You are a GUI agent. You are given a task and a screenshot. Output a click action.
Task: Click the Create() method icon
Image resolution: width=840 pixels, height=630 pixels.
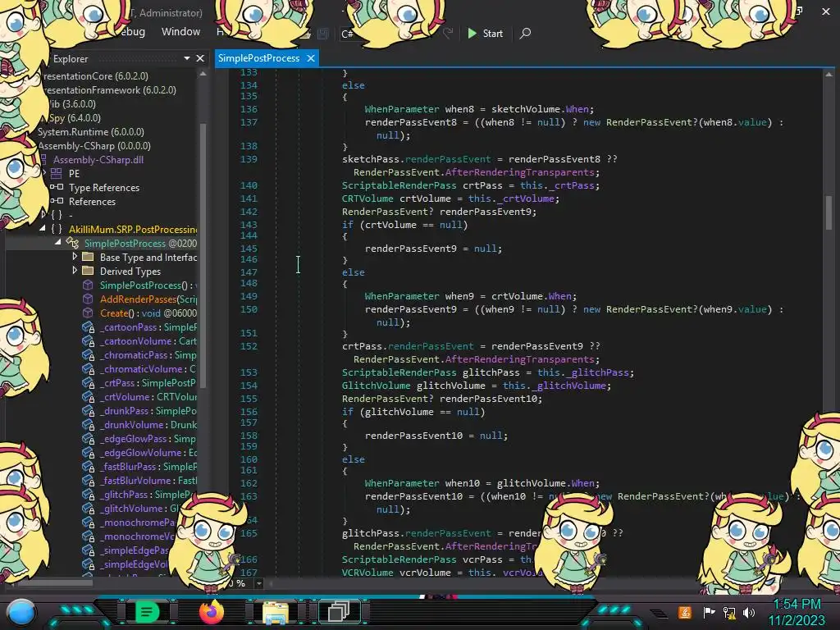pyautogui.click(x=88, y=313)
